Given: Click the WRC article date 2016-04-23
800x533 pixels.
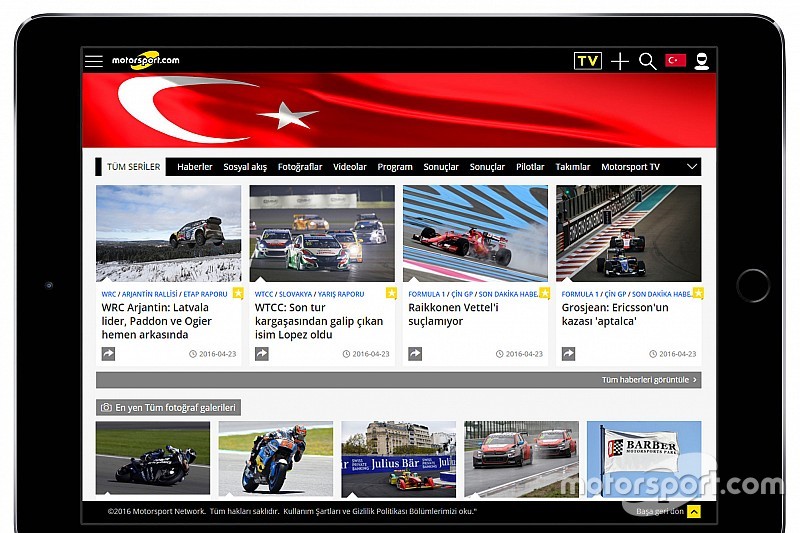Looking at the screenshot, I should tap(213, 353).
